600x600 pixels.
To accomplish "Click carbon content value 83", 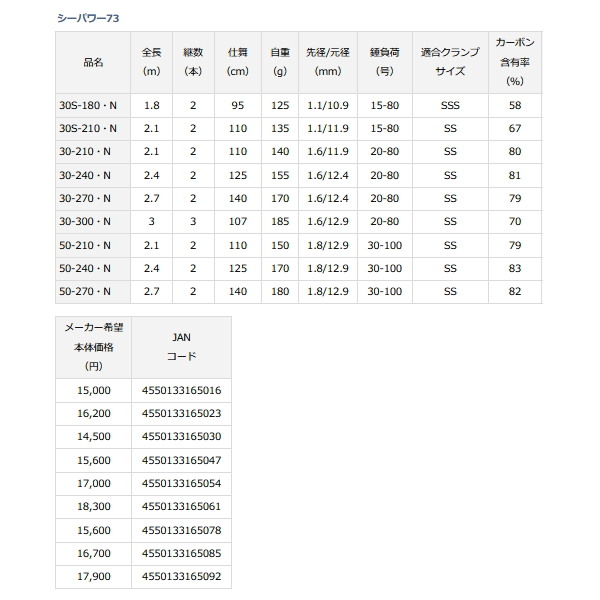I will [x=515, y=269].
